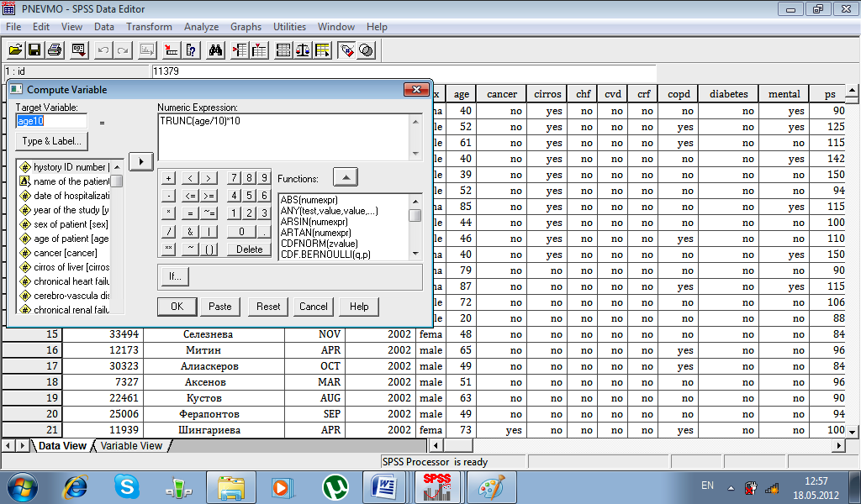The width and height of the screenshot is (861, 504).
Task: Click row 18 header in data grid
Action: click(x=32, y=381)
